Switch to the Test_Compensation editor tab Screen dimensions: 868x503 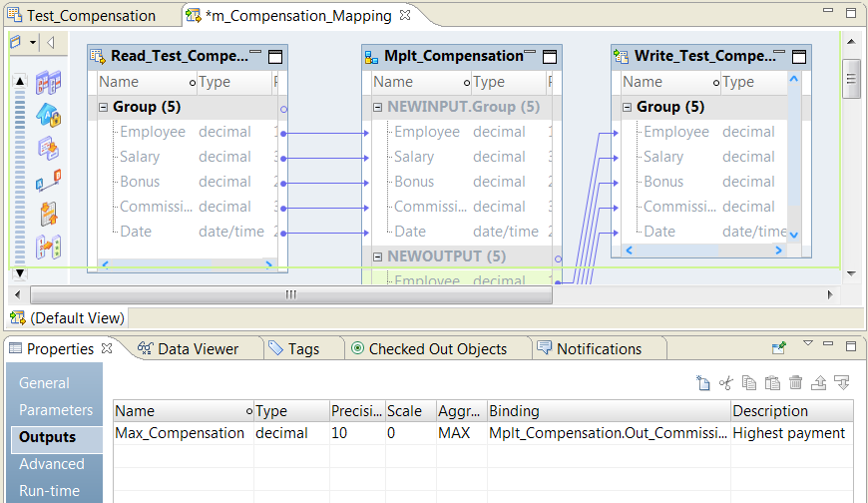coord(90,15)
